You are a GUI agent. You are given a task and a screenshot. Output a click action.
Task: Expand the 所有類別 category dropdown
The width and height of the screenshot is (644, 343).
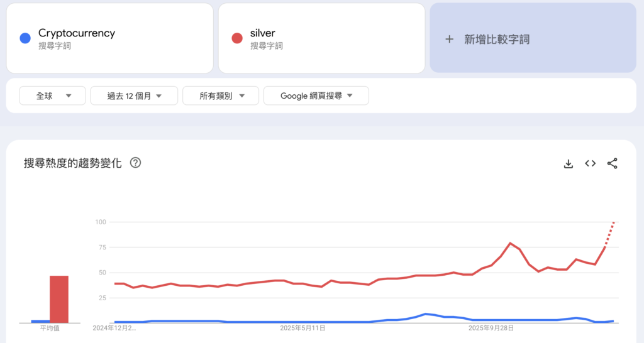220,95
